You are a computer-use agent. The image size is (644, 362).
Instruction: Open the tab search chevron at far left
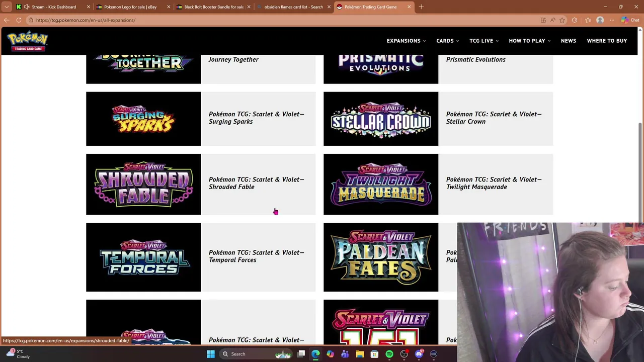(7, 7)
